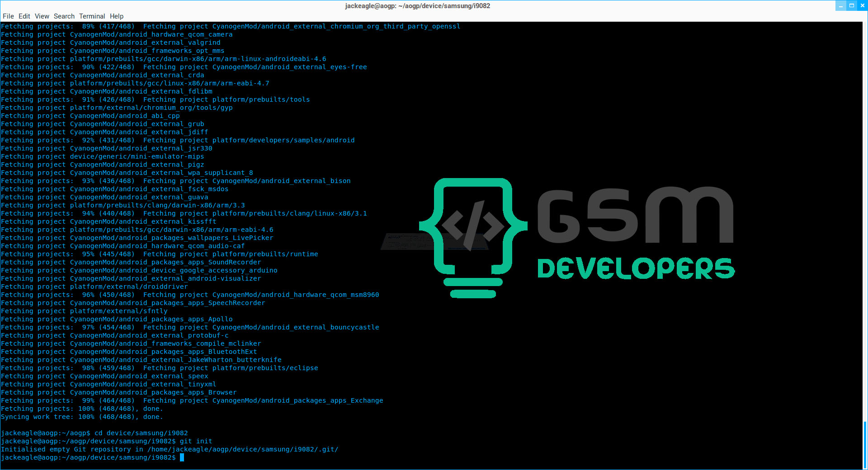
Task: Open the Search menu
Action: coord(64,16)
